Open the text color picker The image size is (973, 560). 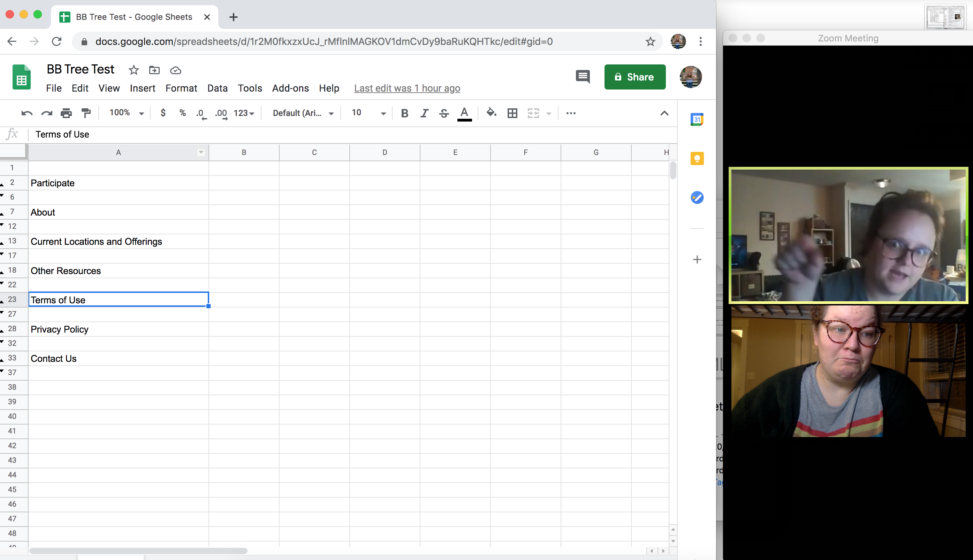click(x=464, y=113)
